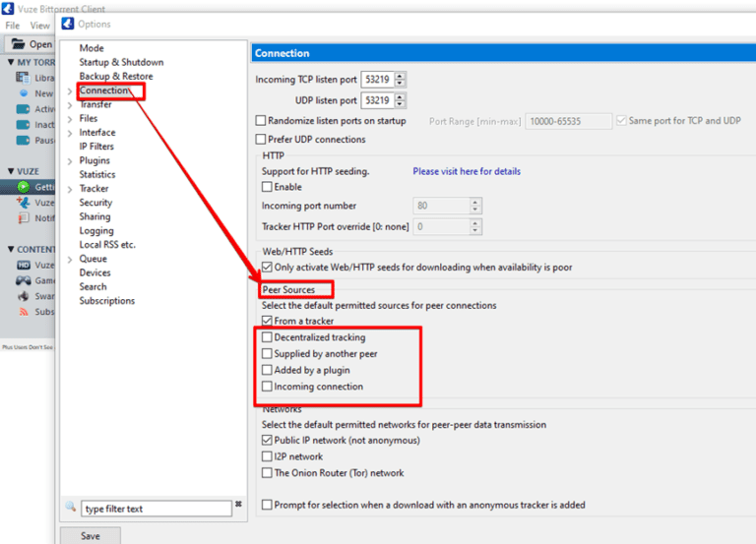
Task: Click the clear filter icon beside the filter box
Action: (238, 505)
